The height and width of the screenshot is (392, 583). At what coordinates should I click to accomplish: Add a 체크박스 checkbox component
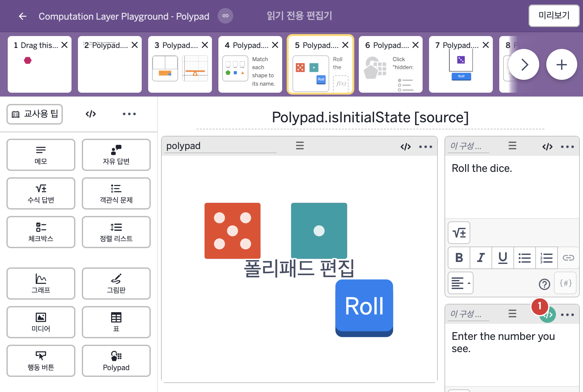click(41, 232)
